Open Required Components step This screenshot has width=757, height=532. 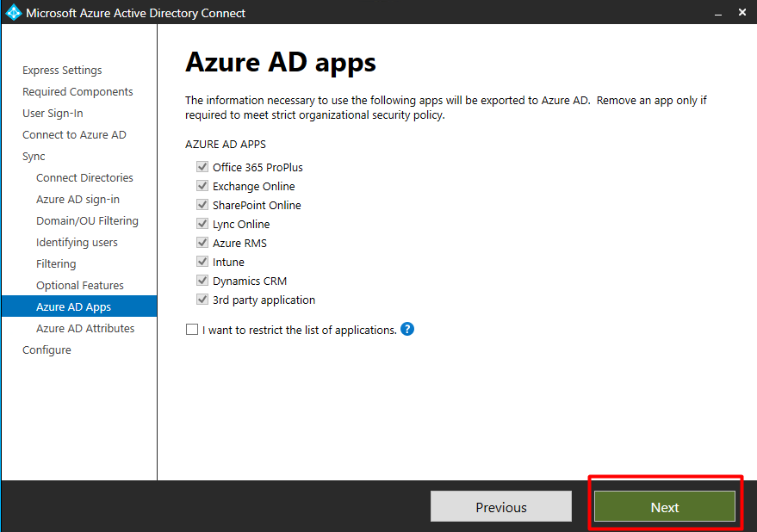78,92
